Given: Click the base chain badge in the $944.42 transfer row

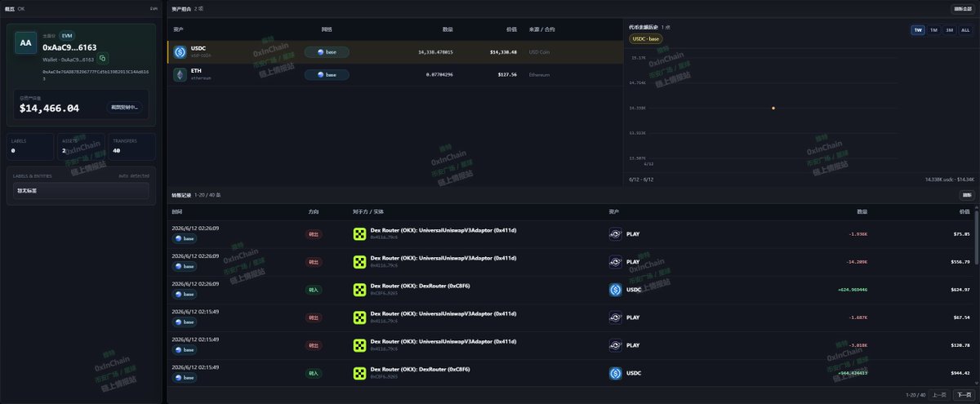Looking at the screenshot, I should tap(185, 378).
